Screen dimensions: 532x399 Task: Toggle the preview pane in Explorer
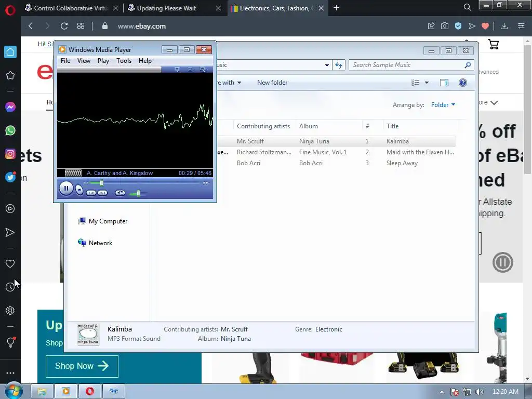pos(444,83)
